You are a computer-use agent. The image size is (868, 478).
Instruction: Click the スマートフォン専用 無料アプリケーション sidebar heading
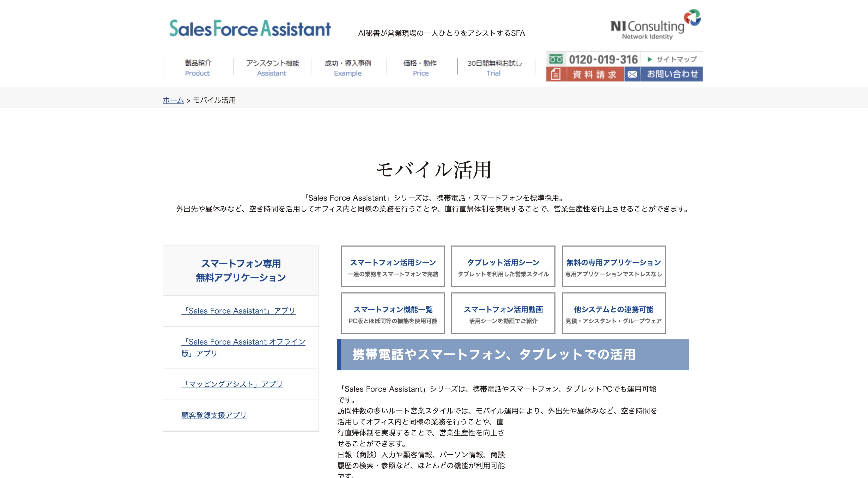click(x=241, y=271)
